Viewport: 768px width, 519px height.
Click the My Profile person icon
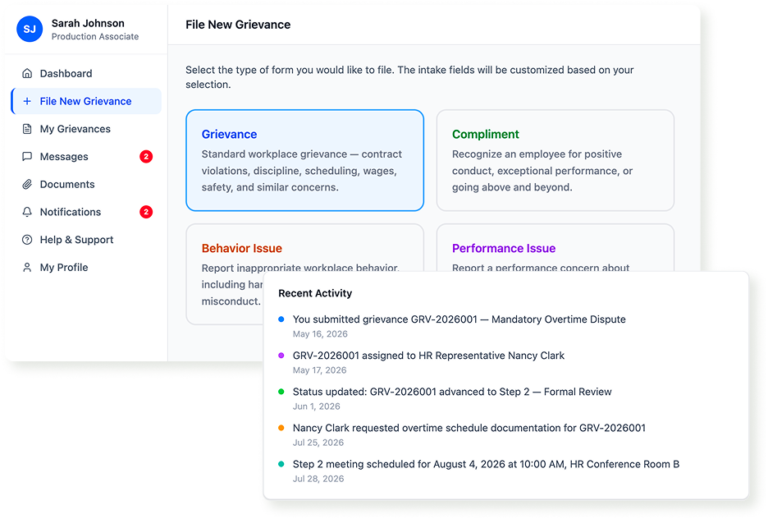tap(27, 267)
